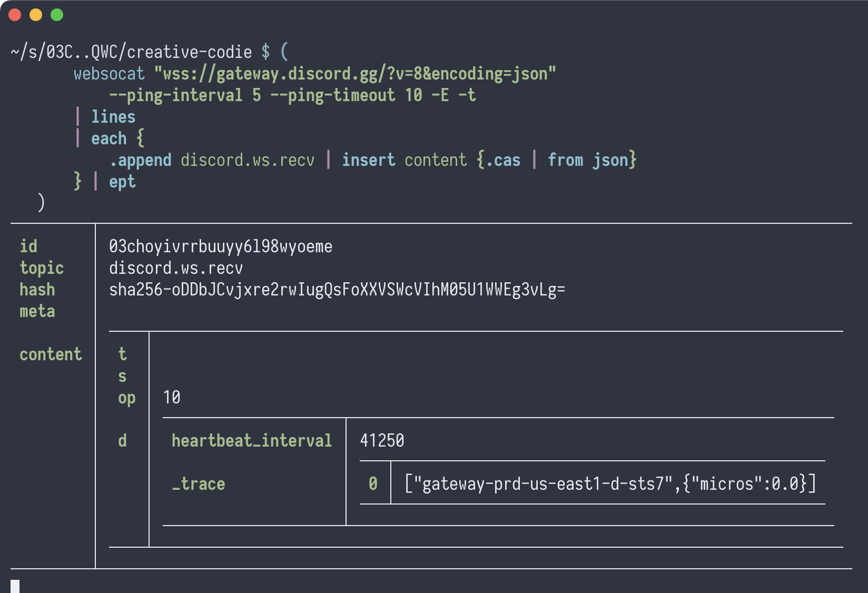
Task: Click the 'content' row label
Action: click(x=51, y=354)
